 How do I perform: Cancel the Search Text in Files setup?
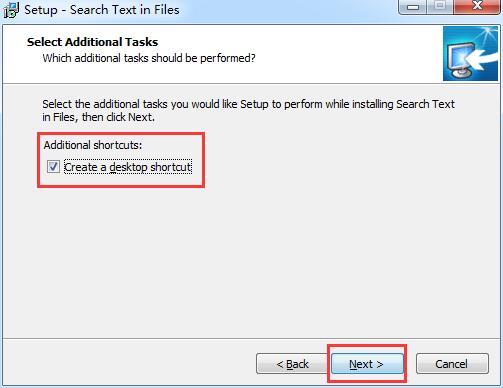point(452,364)
